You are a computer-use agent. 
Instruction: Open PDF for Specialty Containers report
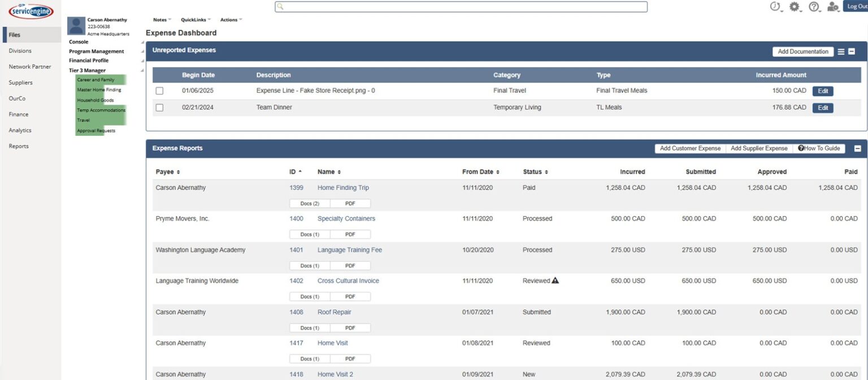pyautogui.click(x=350, y=235)
